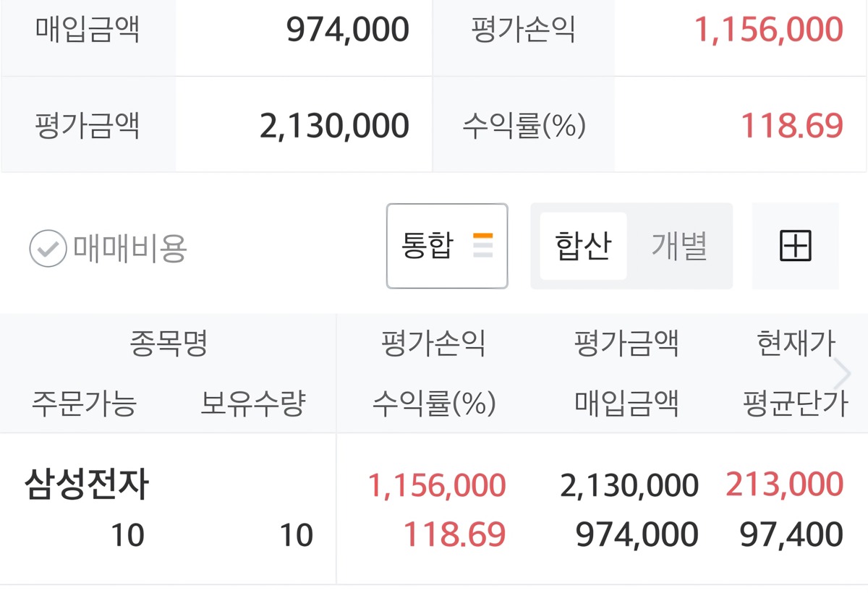Sort by 종목명 column header
This screenshot has height=593, width=868.
[169, 344]
